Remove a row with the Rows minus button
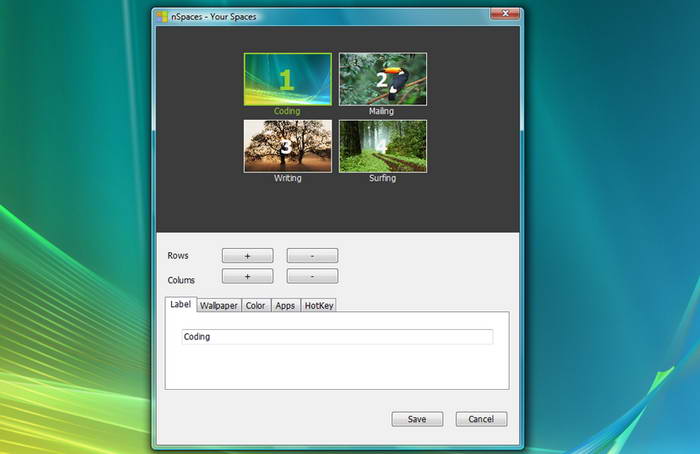 312,256
